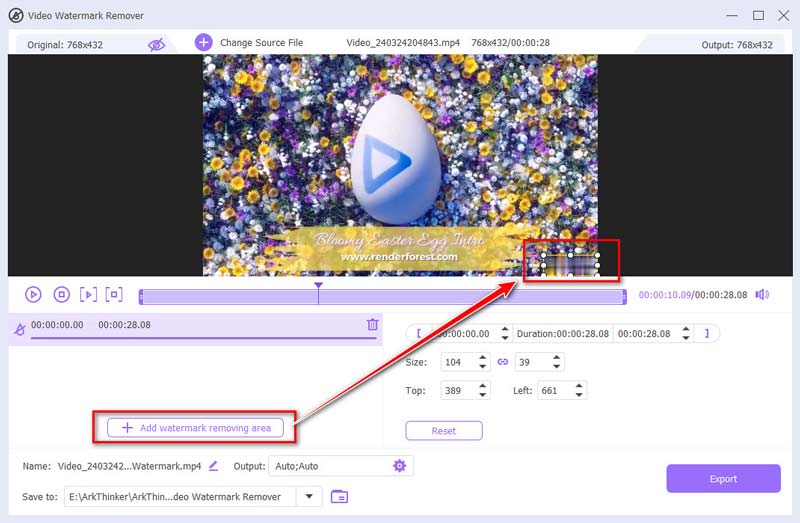Click the 00:00:10.09 current time text
The height and width of the screenshot is (523, 800).
tap(665, 294)
